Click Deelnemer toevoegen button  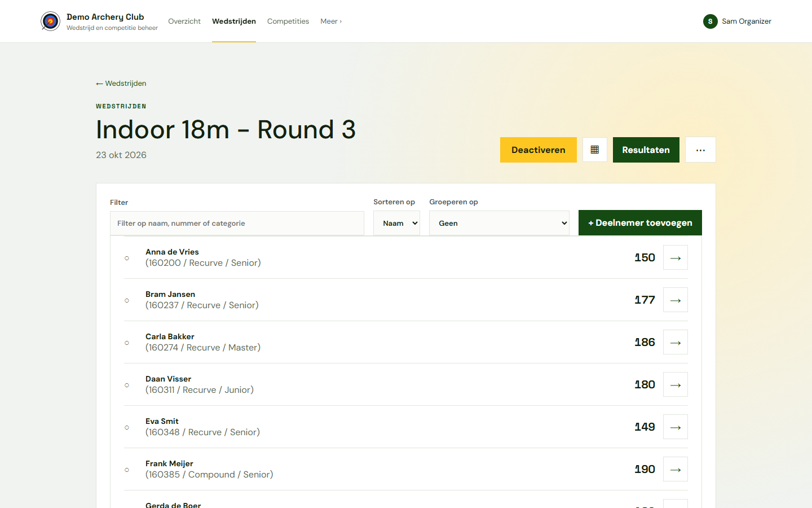tap(640, 223)
